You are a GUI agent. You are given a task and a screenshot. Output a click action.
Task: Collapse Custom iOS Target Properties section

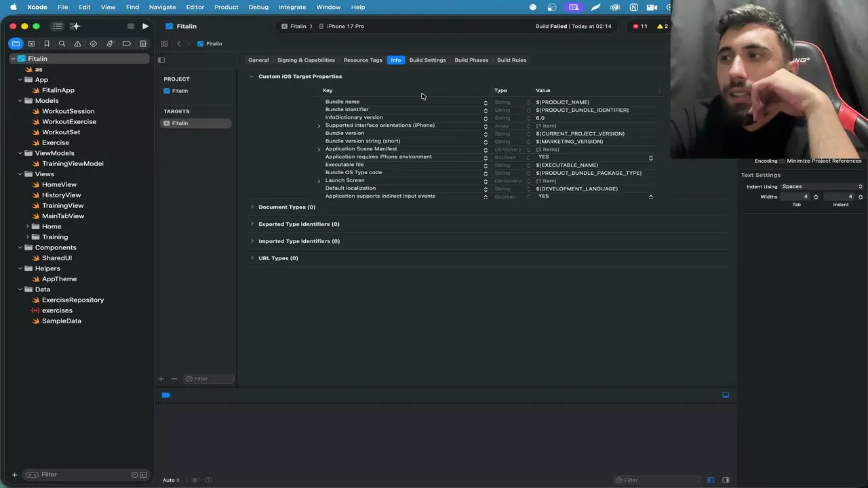pos(252,77)
